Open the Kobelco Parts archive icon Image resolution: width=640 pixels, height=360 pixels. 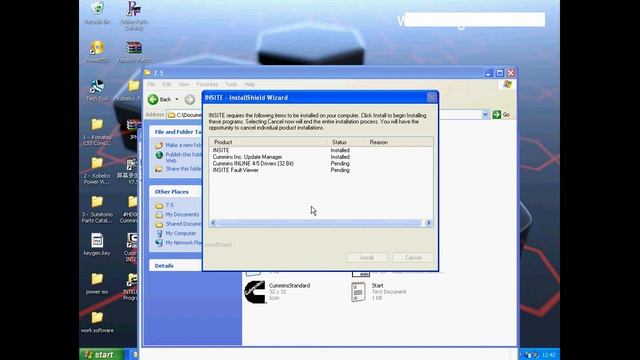point(134,51)
